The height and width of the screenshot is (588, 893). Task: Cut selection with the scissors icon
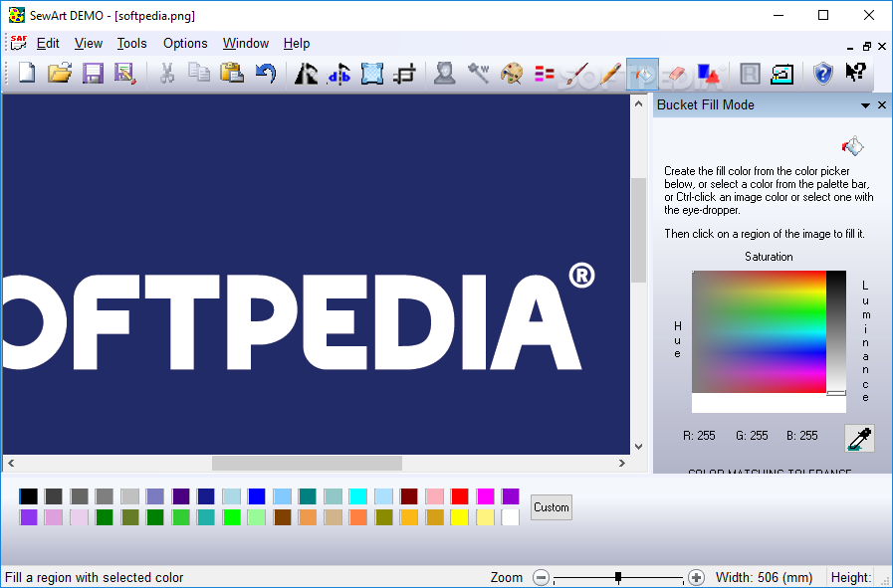coord(167,74)
